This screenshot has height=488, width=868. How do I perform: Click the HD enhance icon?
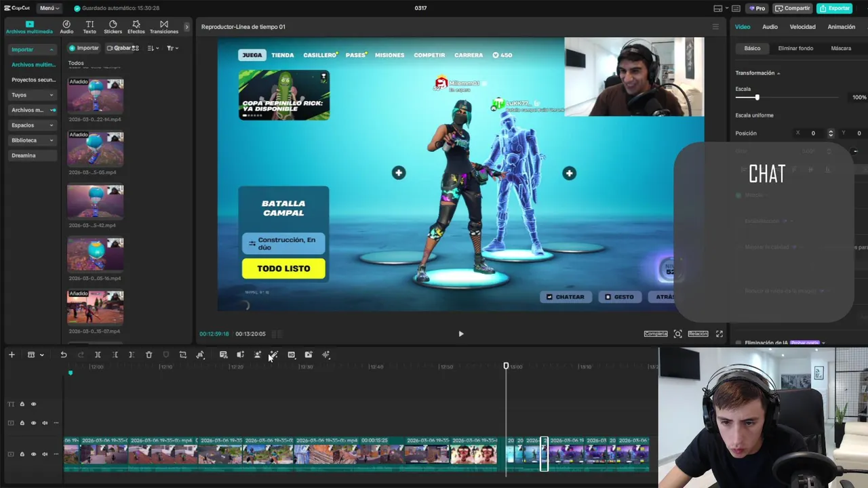click(x=291, y=354)
